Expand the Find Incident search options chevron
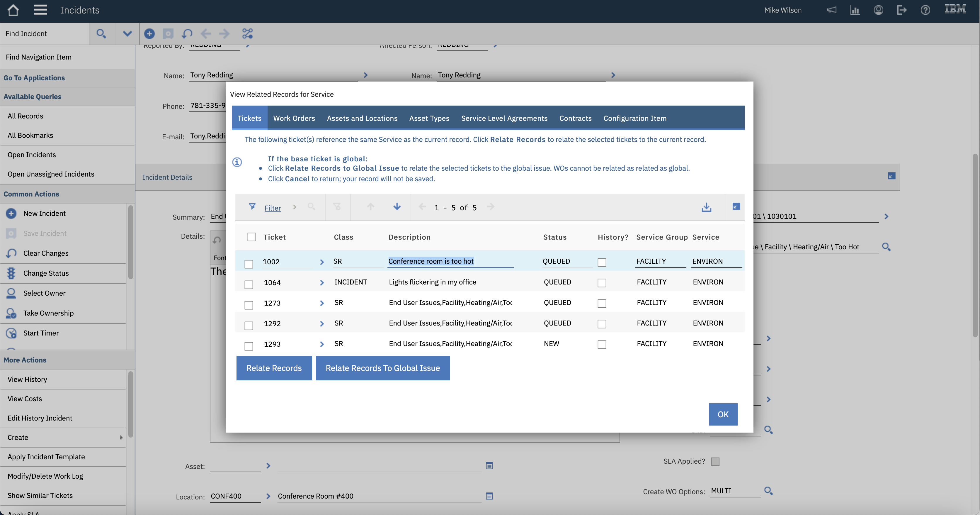Screen dimensions: 980x515 coord(127,33)
